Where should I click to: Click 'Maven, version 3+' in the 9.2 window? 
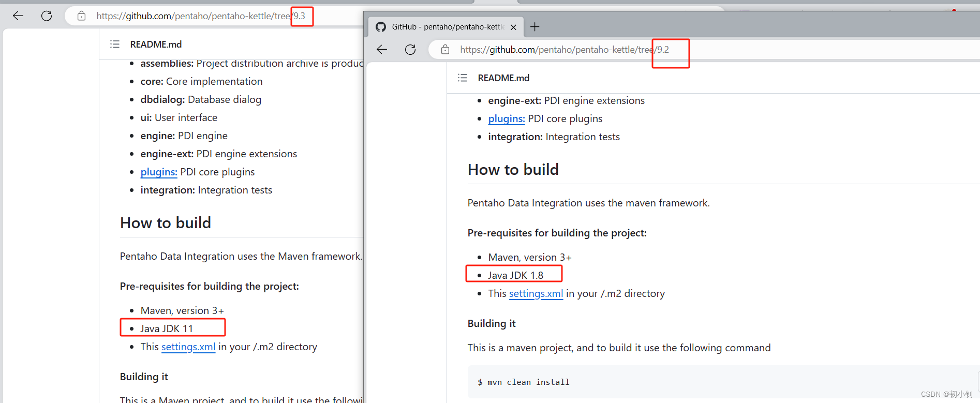[x=530, y=257]
